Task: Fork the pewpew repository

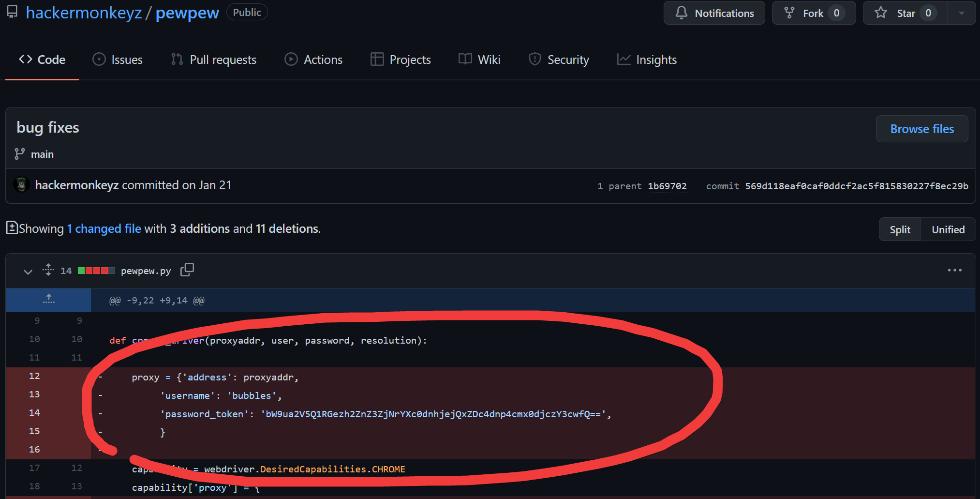Action: click(813, 13)
